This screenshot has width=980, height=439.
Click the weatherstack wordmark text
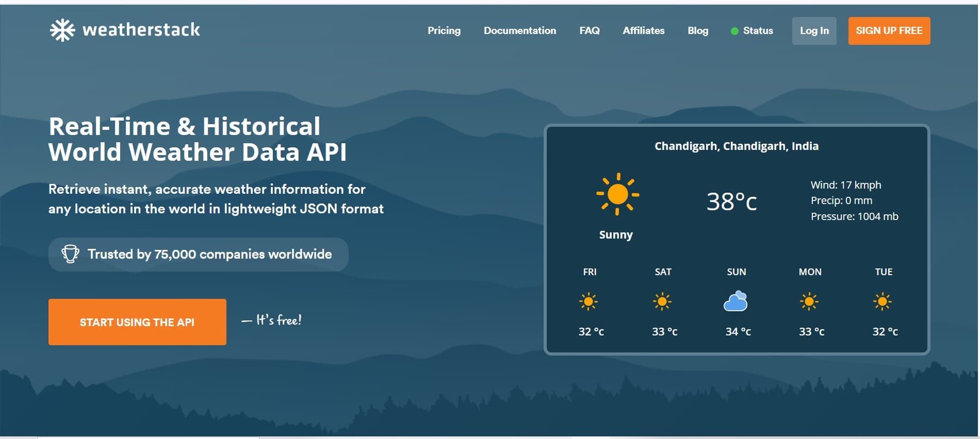pos(141,30)
